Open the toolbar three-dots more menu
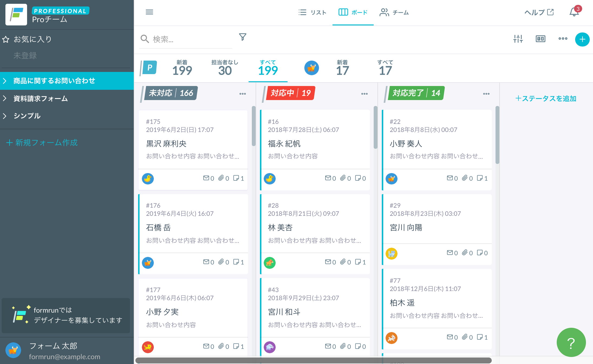 coord(563,39)
